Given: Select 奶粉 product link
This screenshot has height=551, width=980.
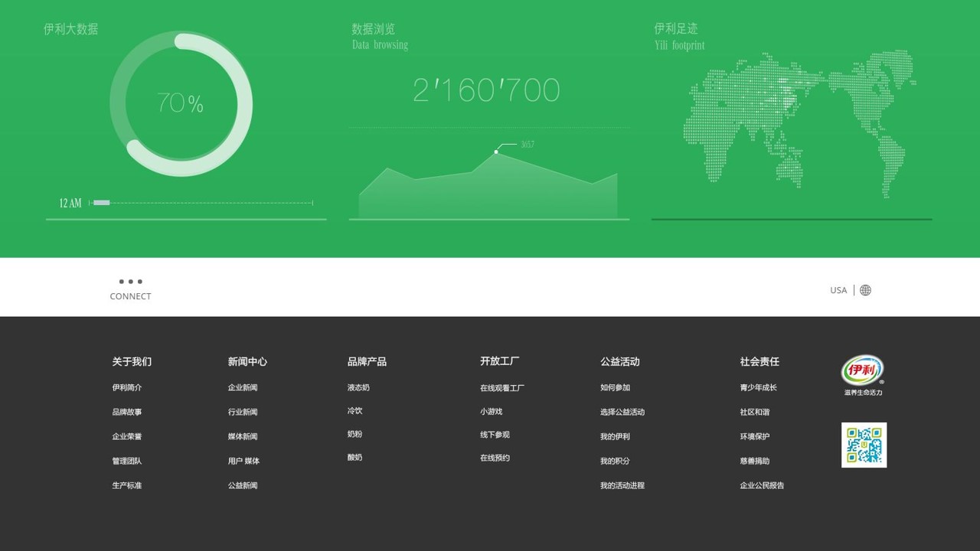Looking at the screenshot, I should pos(354,434).
